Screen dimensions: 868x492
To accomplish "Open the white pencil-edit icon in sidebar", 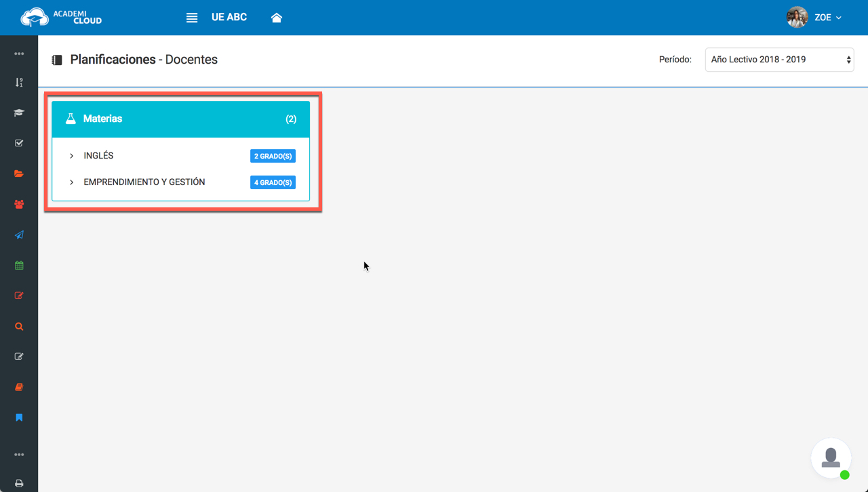I will 19,356.
